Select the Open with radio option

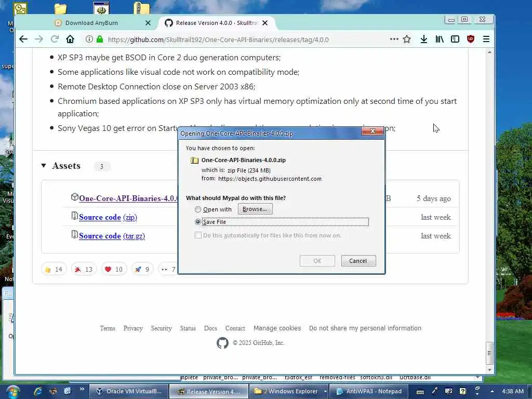198,209
